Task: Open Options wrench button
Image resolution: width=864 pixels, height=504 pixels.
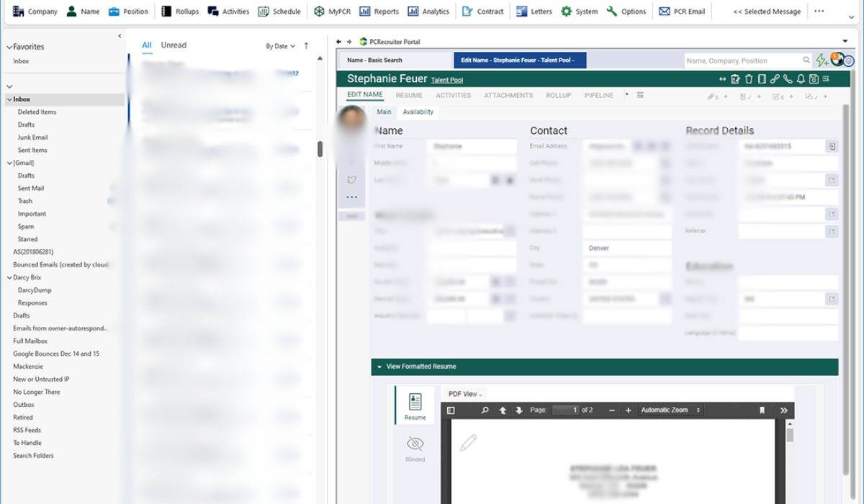Action: pyautogui.click(x=626, y=12)
